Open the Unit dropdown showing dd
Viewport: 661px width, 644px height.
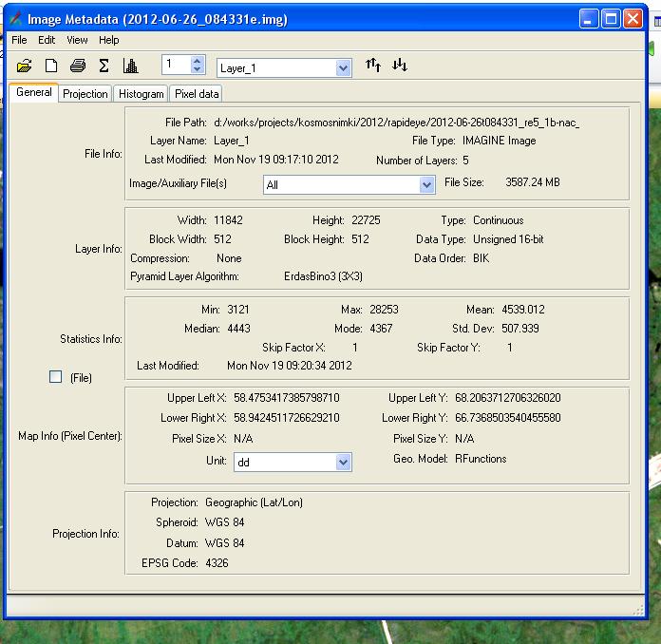click(343, 463)
